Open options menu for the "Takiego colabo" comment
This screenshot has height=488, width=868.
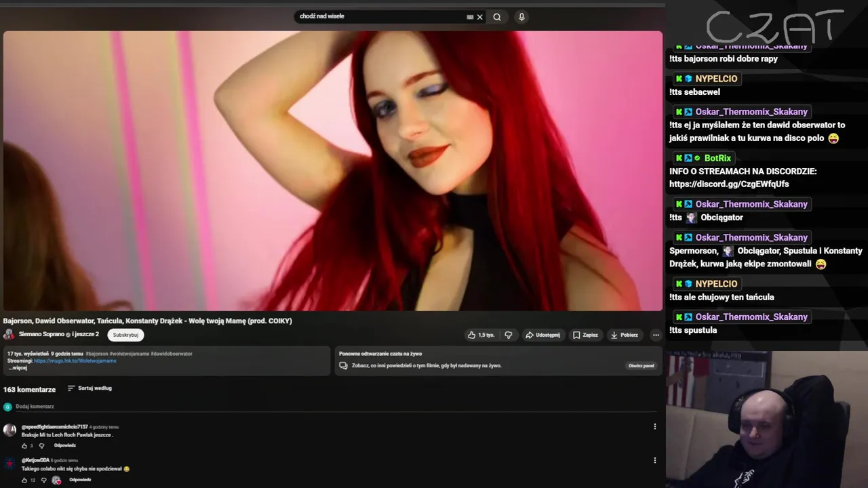tap(654, 460)
